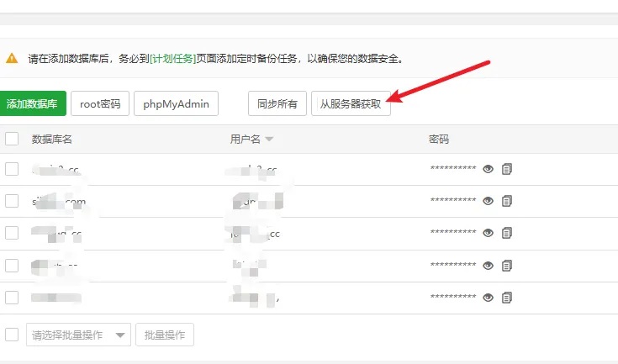Open the root密码 dialog
The width and height of the screenshot is (618, 364).
point(100,104)
